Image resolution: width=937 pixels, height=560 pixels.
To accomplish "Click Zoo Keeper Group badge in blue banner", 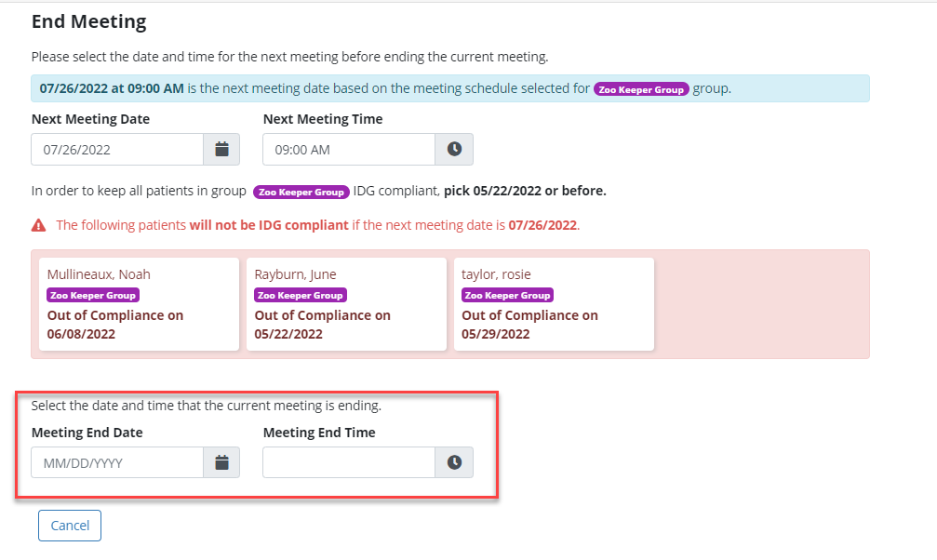I will point(641,89).
